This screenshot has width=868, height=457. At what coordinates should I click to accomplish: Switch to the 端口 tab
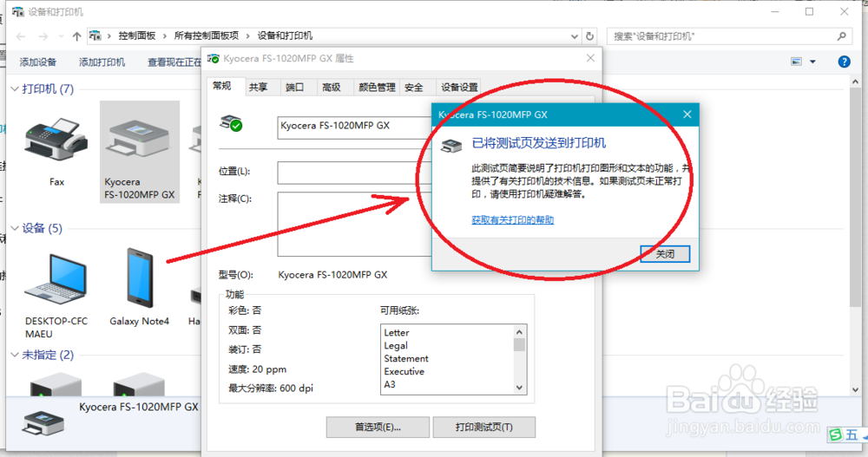pyautogui.click(x=294, y=88)
